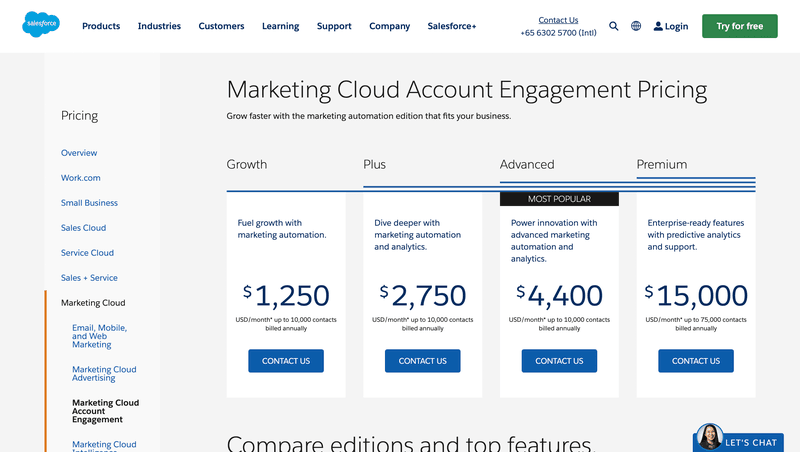The width and height of the screenshot is (800, 452).
Task: Select Marketing Cloud Account Engagement item
Action: coord(106,411)
